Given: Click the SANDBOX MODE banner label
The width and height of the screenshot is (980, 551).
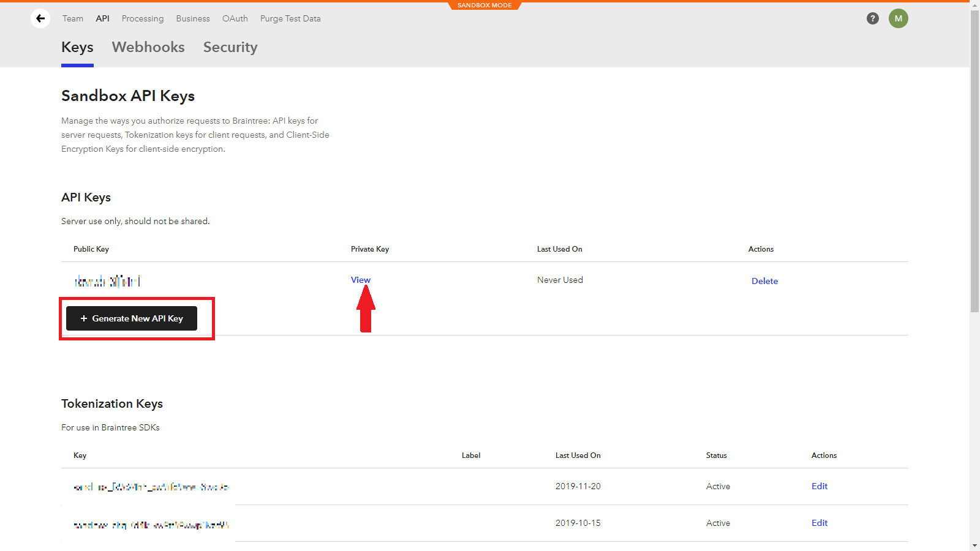Looking at the screenshot, I should [x=484, y=6].
